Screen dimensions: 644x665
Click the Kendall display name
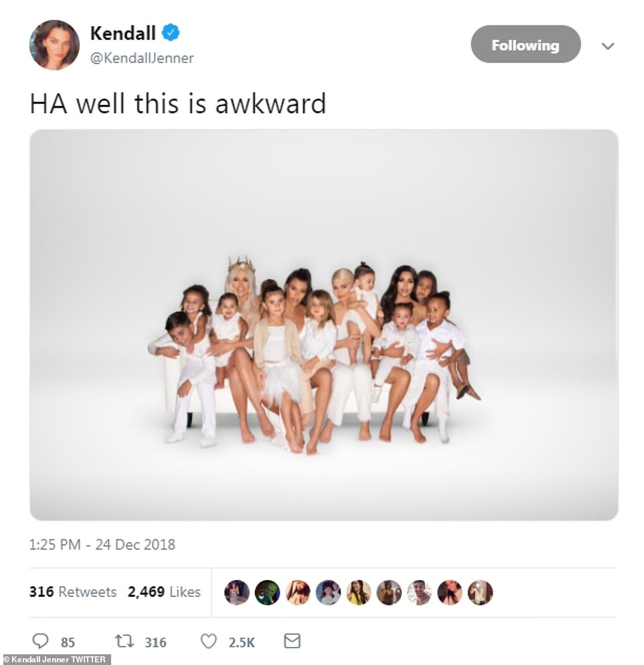123,33
